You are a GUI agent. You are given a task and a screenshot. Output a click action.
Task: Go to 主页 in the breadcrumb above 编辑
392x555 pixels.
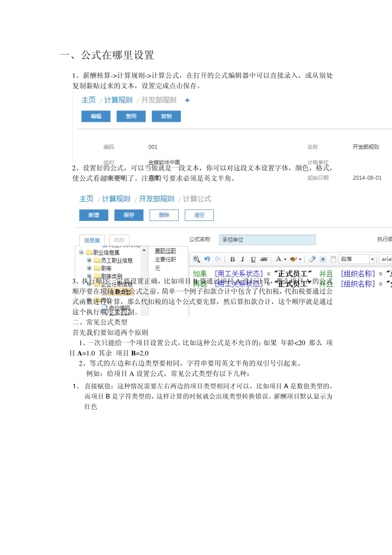pyautogui.click(x=88, y=100)
